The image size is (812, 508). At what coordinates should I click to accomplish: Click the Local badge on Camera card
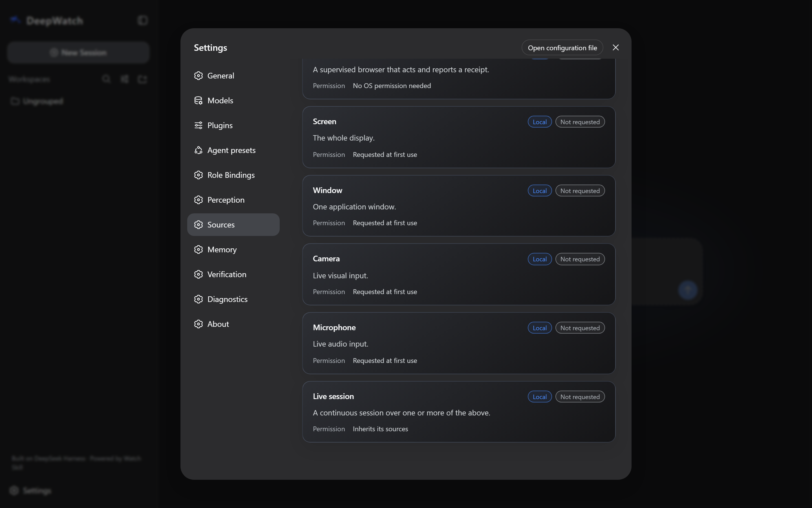(x=540, y=259)
